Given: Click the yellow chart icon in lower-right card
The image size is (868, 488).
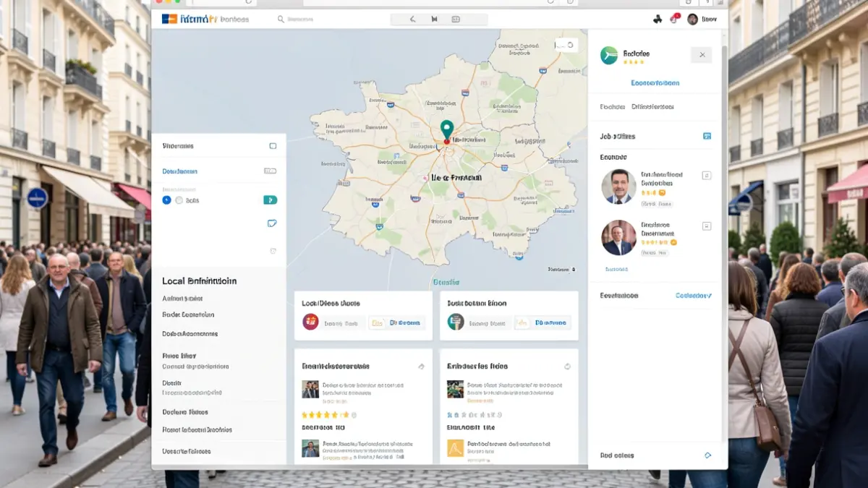Looking at the screenshot, I should (x=456, y=448).
